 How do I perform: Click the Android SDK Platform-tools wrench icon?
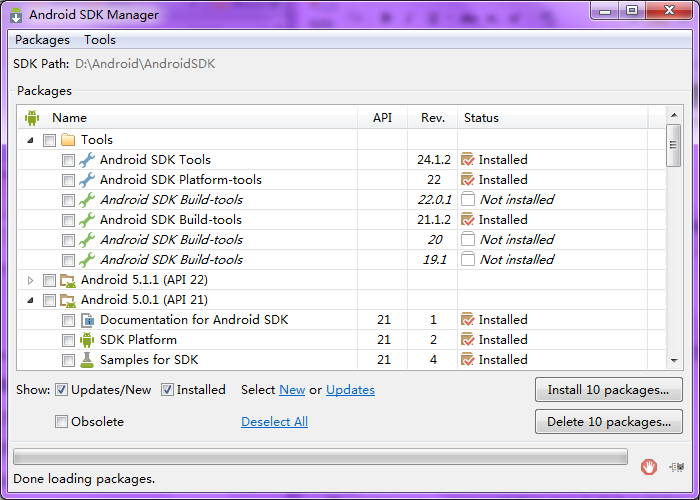point(87,180)
